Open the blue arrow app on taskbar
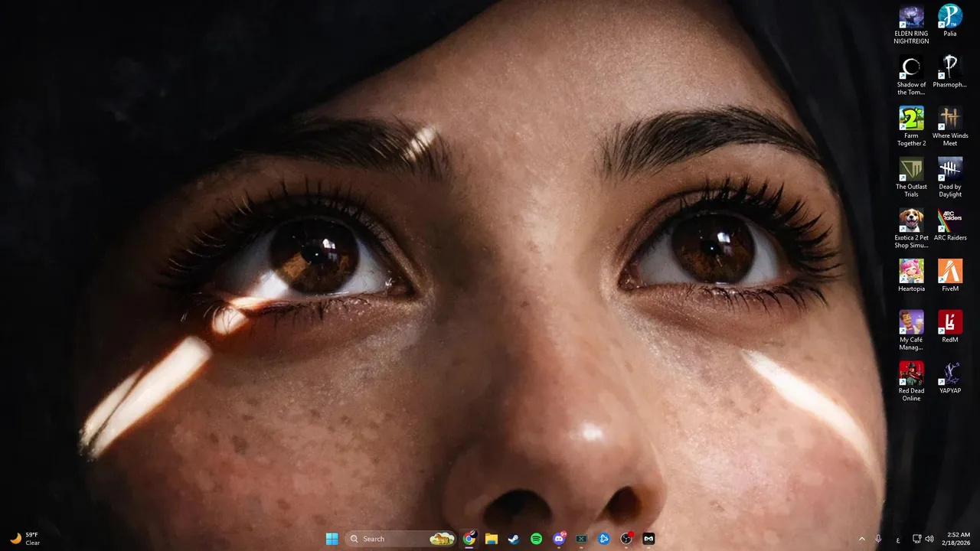 (x=603, y=539)
